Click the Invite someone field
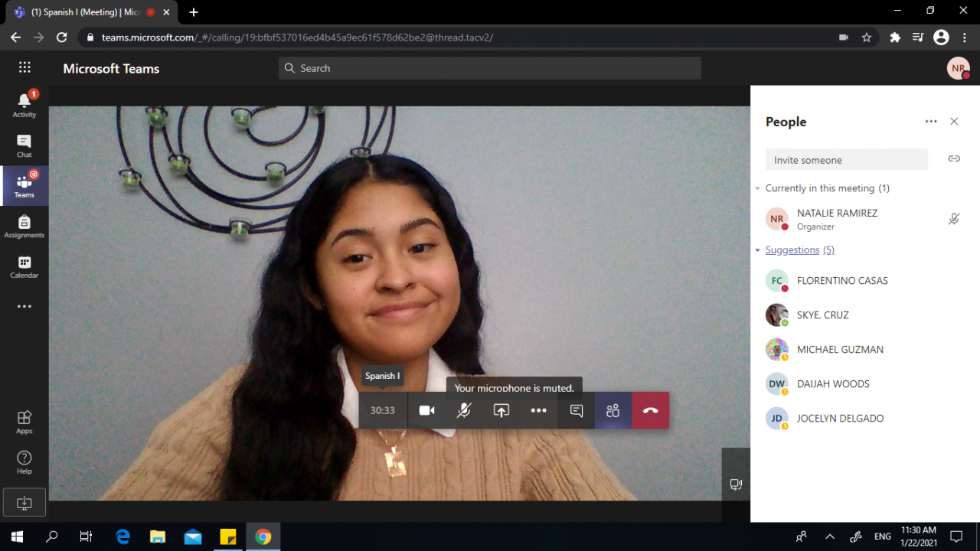The height and width of the screenshot is (551, 980). tap(846, 160)
